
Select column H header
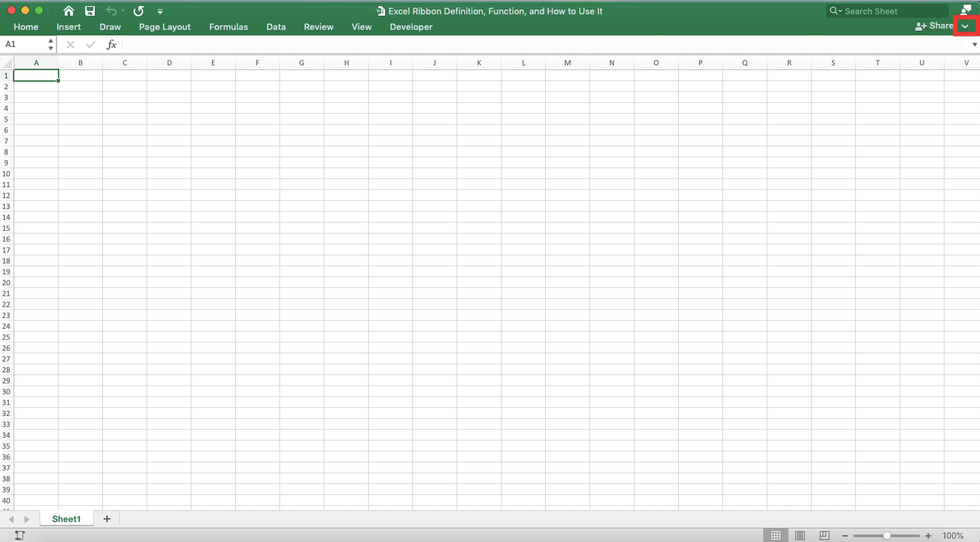(346, 63)
